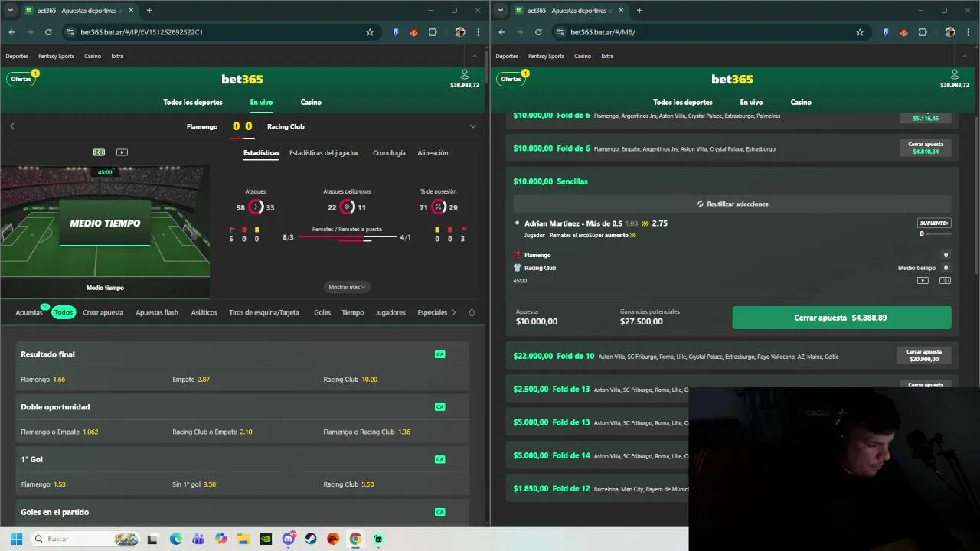Click Todos los deportes in right window
980x551 pixels.
point(683,102)
